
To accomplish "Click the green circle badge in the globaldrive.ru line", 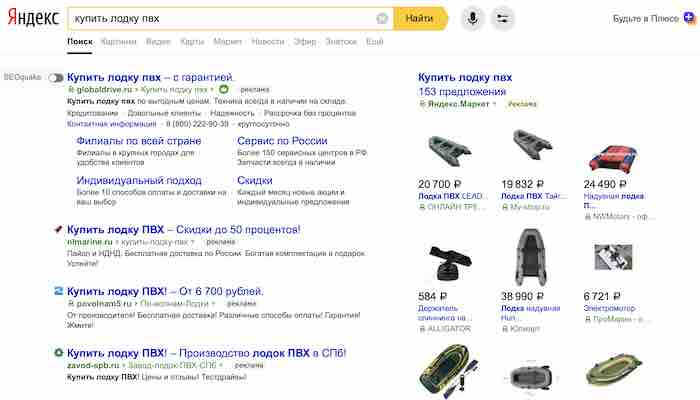I will (x=224, y=89).
